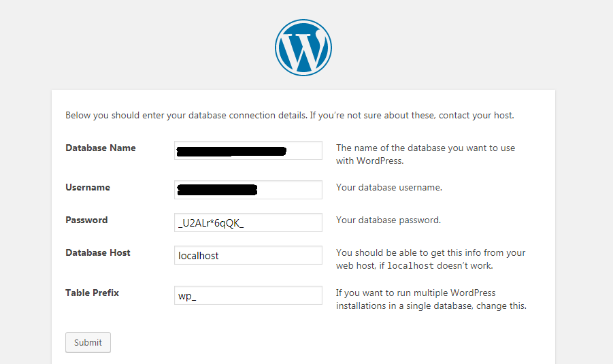This screenshot has width=613, height=364.
Task: Click the monospace 'localhost' word in help text
Action: [410, 266]
